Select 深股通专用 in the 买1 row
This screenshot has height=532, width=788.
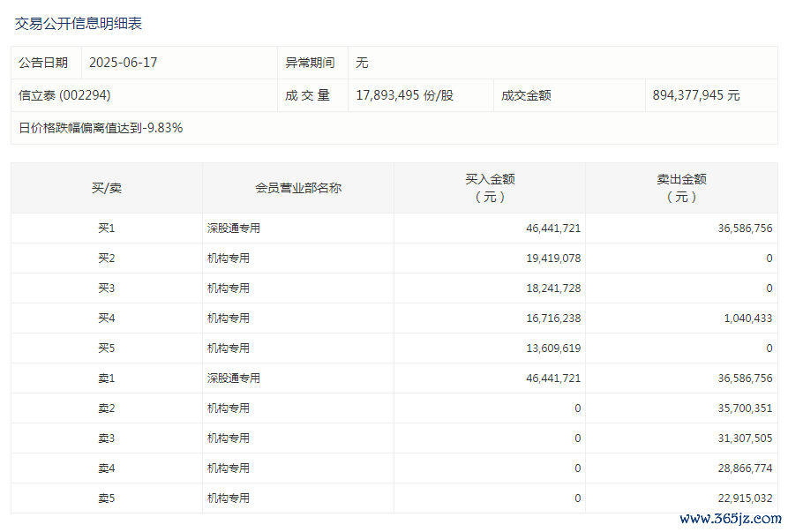[234, 229]
